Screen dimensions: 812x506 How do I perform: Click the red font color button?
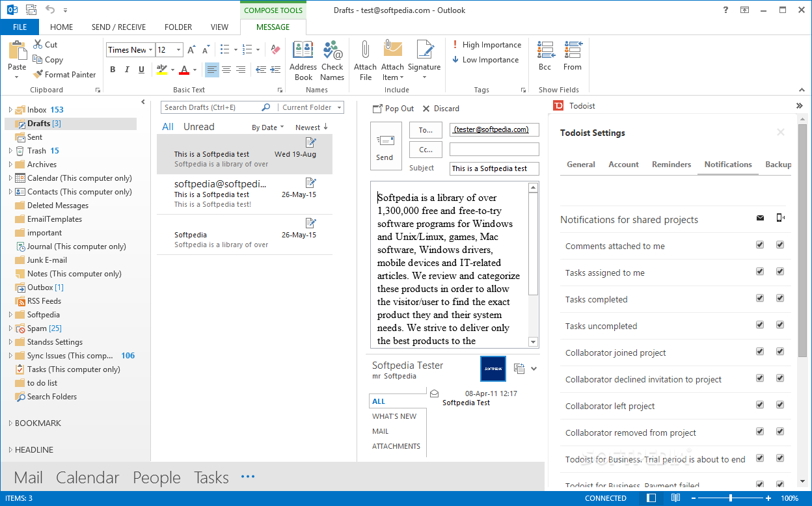[184, 70]
